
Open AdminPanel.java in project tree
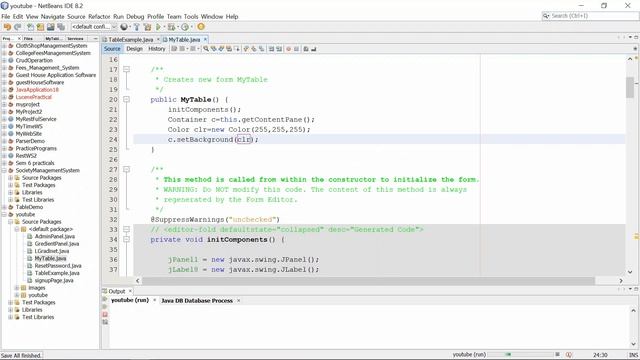[x=55, y=236]
